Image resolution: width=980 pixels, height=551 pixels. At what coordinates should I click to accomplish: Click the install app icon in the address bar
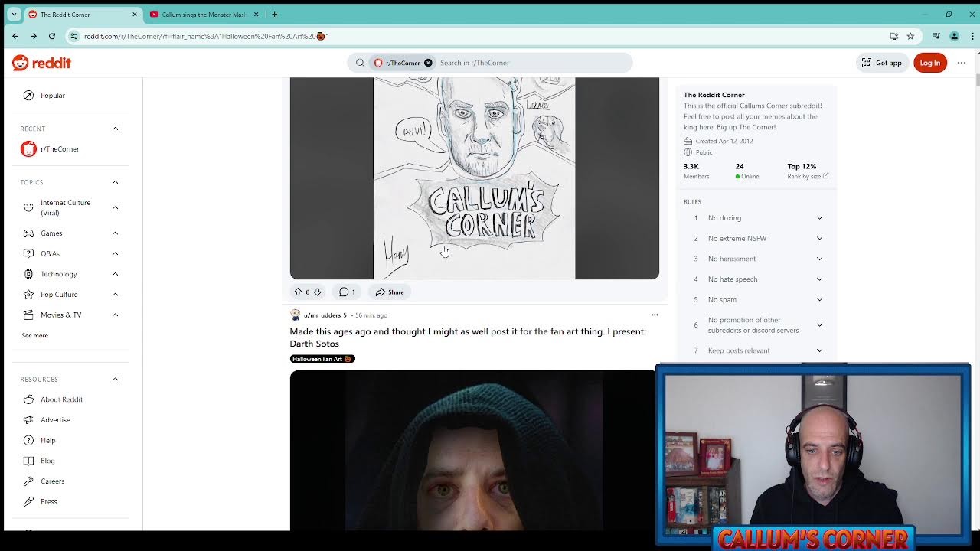893,36
